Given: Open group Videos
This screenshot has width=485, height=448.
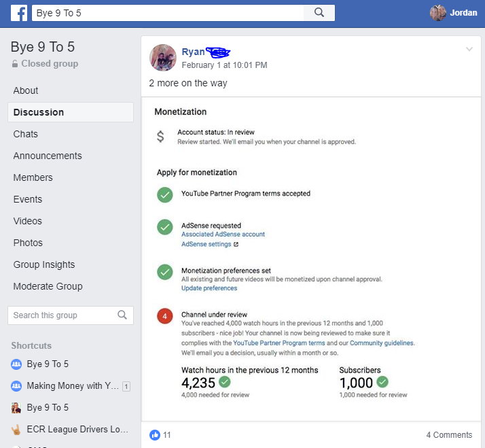Looking at the screenshot, I should tap(28, 221).
